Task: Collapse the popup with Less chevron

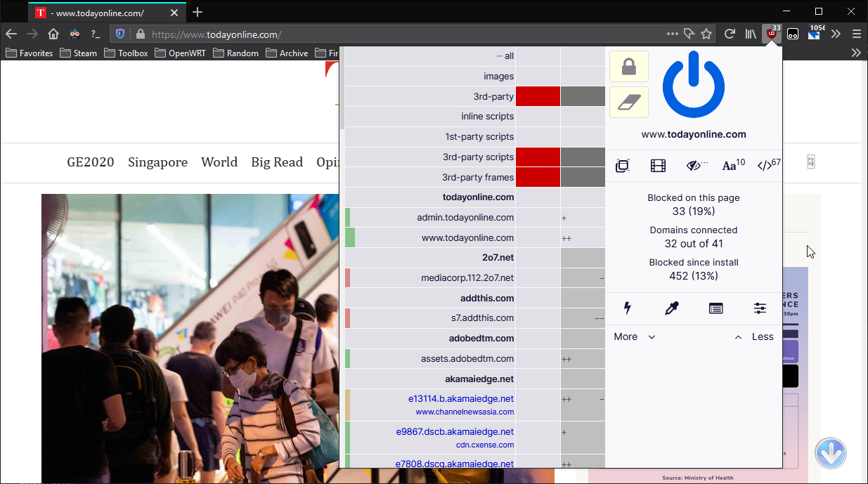Action: pos(753,336)
